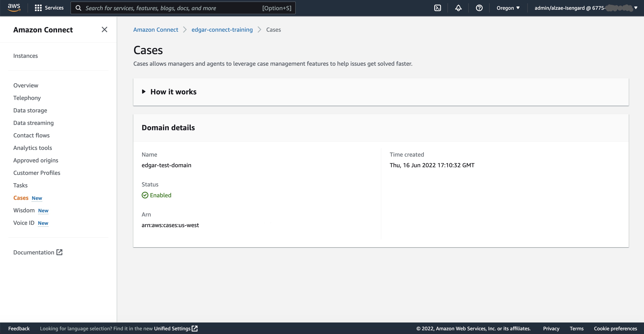
Task: Click the Unified Settings button
Action: 176,328
